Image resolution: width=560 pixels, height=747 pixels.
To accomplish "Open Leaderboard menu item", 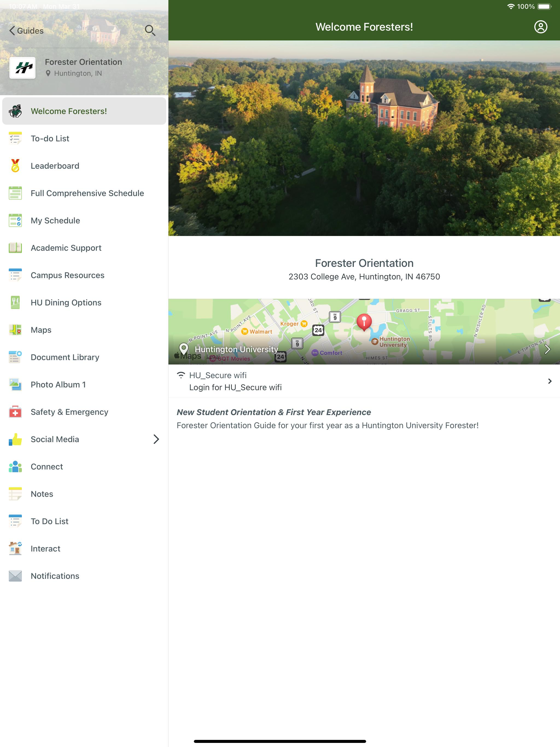I will [84, 166].
